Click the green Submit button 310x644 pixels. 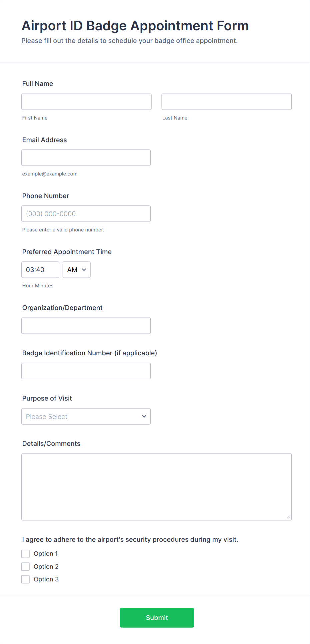[x=157, y=618]
